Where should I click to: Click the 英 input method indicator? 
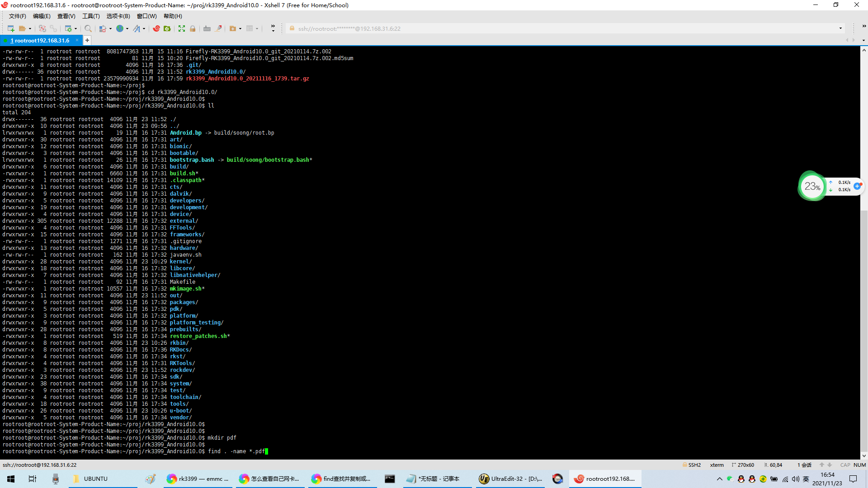[x=806, y=479]
